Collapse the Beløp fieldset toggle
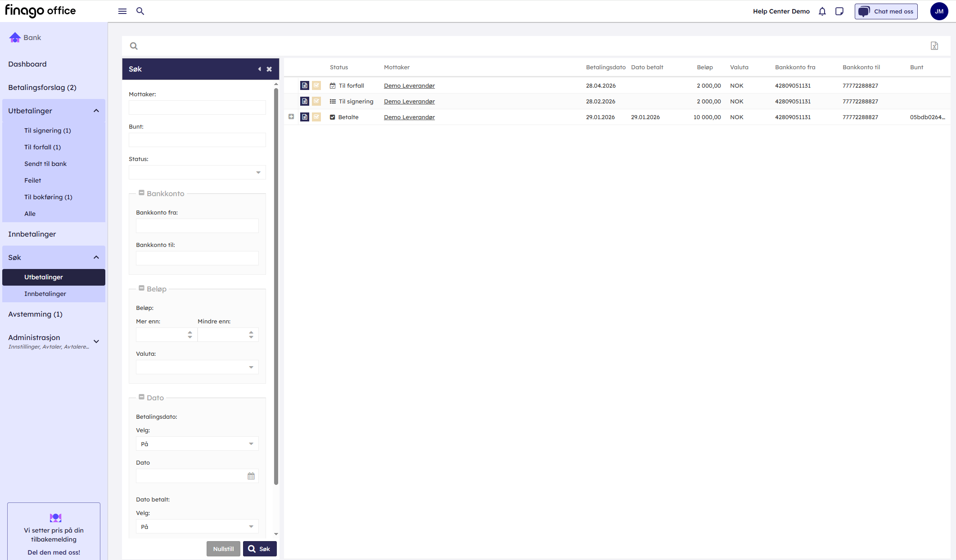 (x=141, y=288)
